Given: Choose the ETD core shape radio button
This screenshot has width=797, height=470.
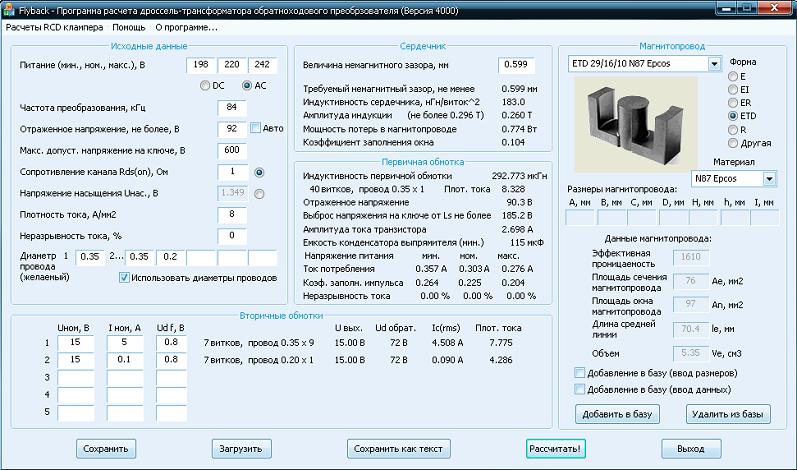Looking at the screenshot, I should click(735, 116).
